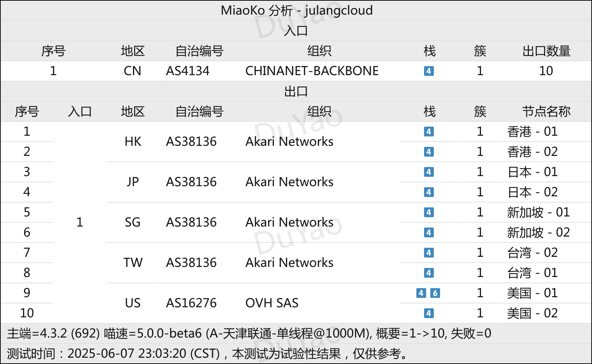
Task: Click the IPv4 badge for 新加坡 - 01
Action: point(429,212)
